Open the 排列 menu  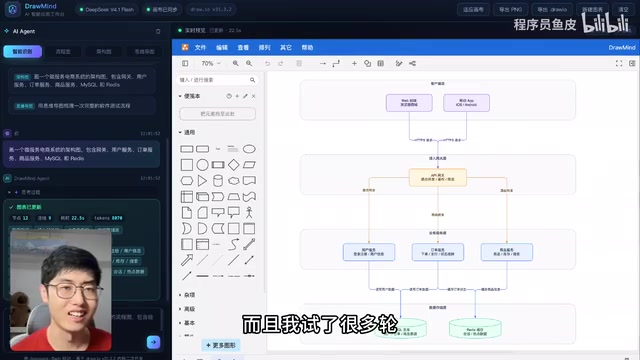264,48
